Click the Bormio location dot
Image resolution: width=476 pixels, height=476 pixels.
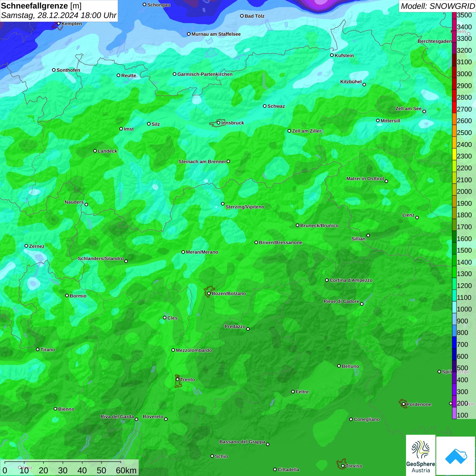coord(67,295)
